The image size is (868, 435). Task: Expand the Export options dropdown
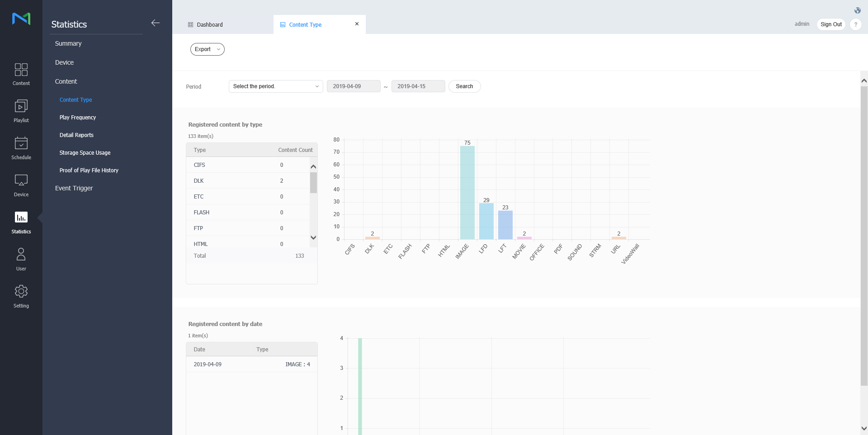(x=207, y=49)
